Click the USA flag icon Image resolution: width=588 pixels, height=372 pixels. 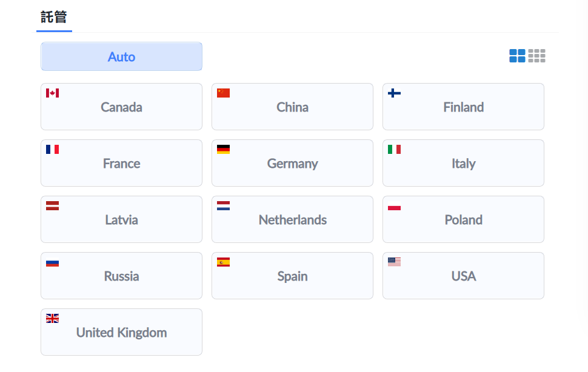click(394, 262)
